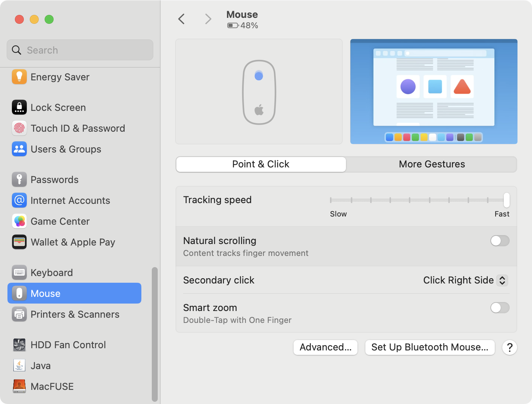Click the Slow label under slider
This screenshot has height=404, width=532.
[338, 214]
